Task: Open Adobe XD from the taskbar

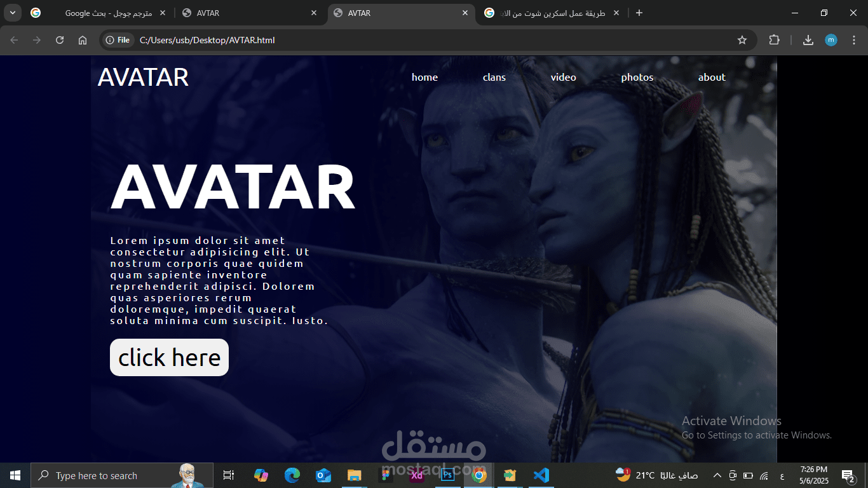Action: pos(416,475)
